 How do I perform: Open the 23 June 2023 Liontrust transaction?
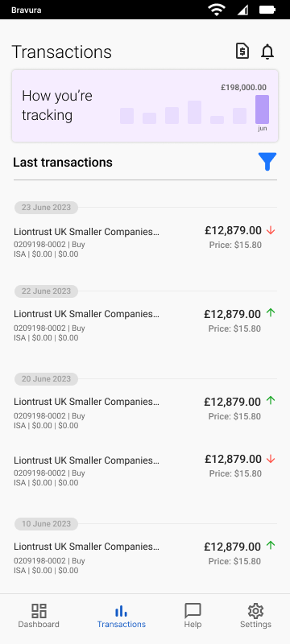point(145,242)
